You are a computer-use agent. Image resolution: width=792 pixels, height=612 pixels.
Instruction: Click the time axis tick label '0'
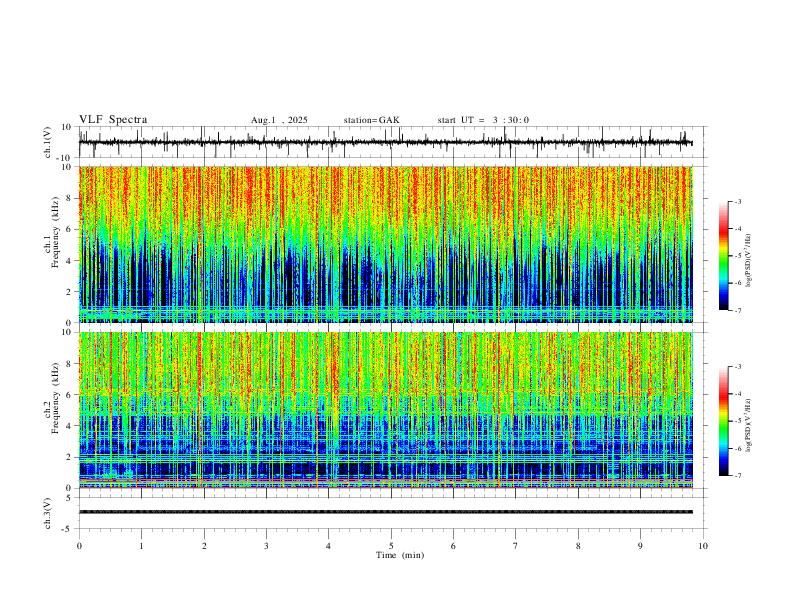(x=79, y=546)
